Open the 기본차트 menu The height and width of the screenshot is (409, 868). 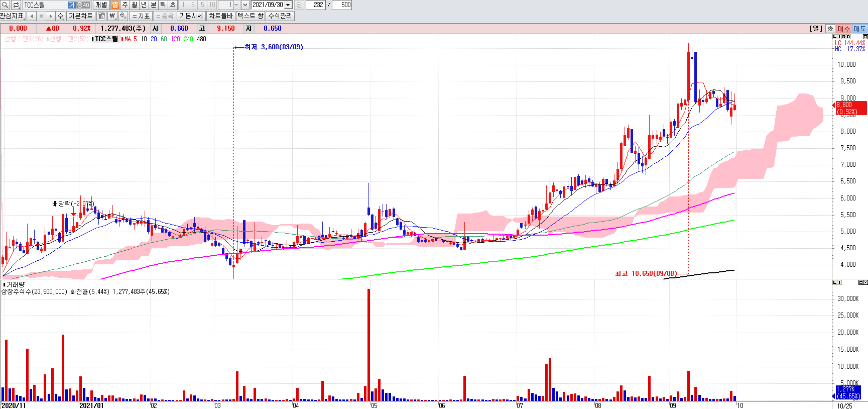click(80, 16)
